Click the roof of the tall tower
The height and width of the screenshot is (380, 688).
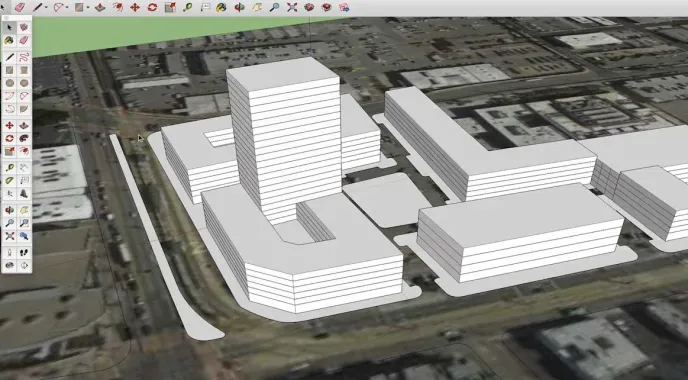coord(283,73)
